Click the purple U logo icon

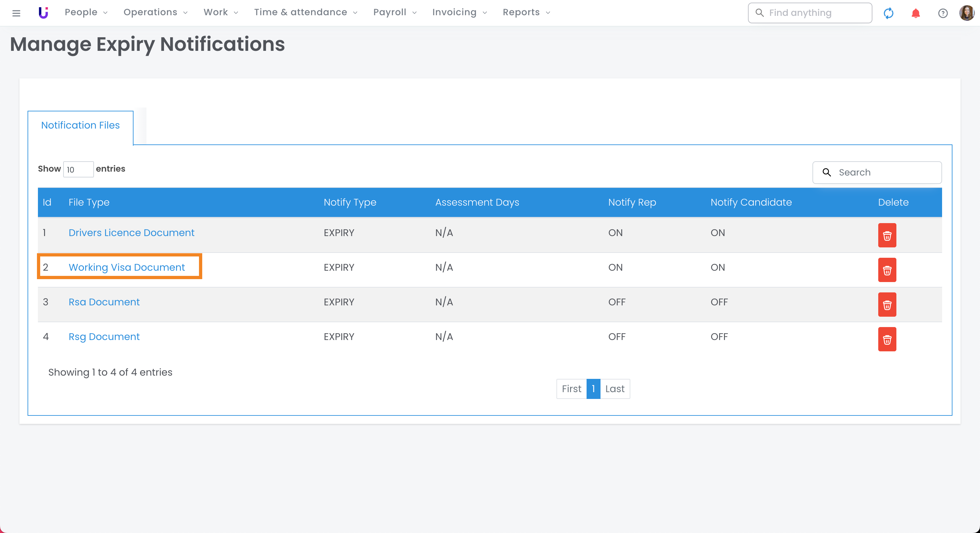pyautogui.click(x=43, y=13)
